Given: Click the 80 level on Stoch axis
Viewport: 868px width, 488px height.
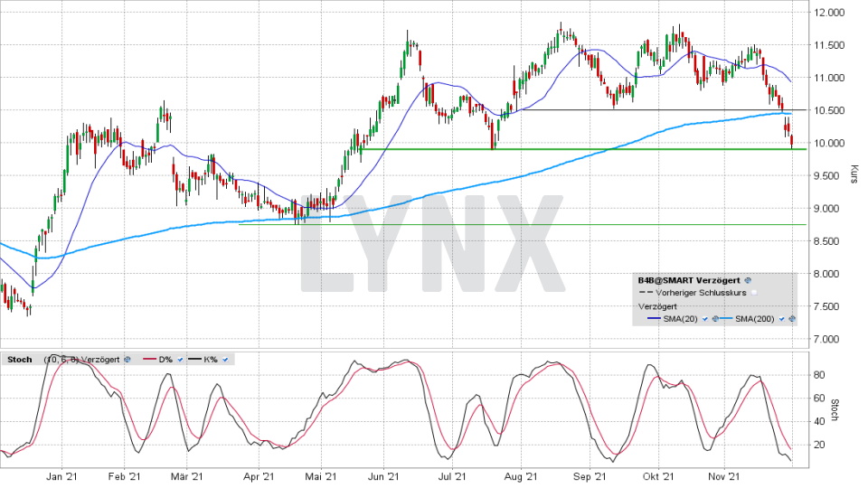Looking at the screenshot, I should click(x=819, y=375).
